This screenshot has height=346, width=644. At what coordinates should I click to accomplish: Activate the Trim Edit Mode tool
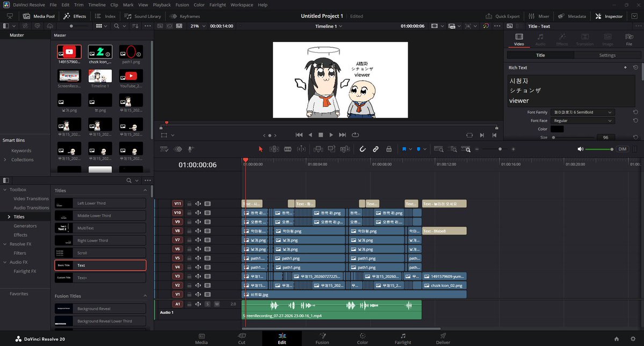tap(274, 149)
